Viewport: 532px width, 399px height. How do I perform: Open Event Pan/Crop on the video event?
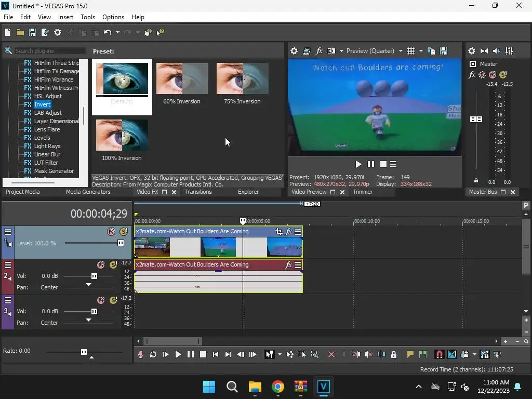[x=278, y=231]
